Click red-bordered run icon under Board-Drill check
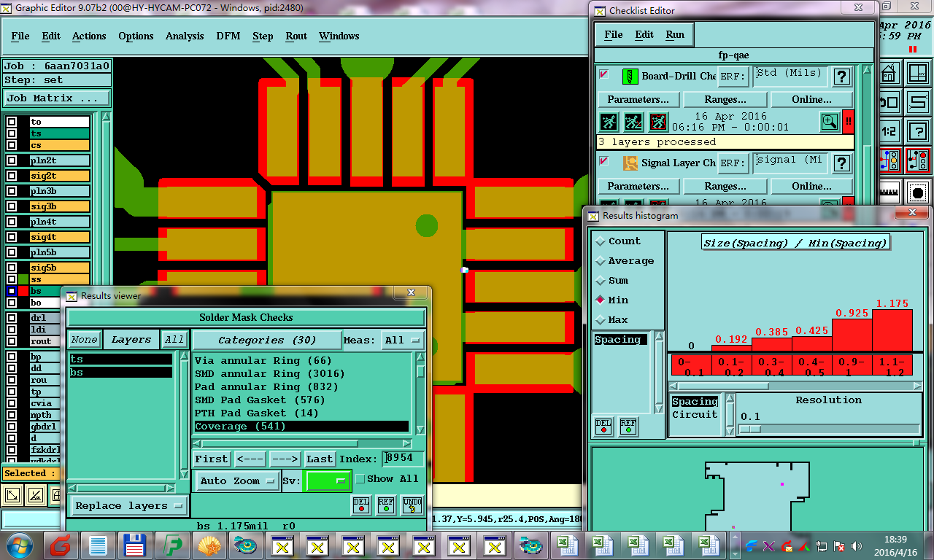Screen dimensions: 934x560 pyautogui.click(x=658, y=122)
